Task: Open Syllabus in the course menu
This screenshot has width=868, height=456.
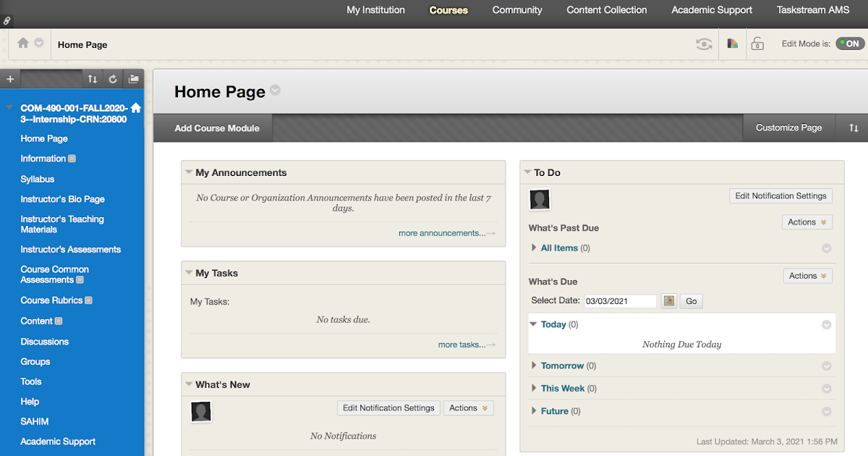Action: (x=38, y=179)
